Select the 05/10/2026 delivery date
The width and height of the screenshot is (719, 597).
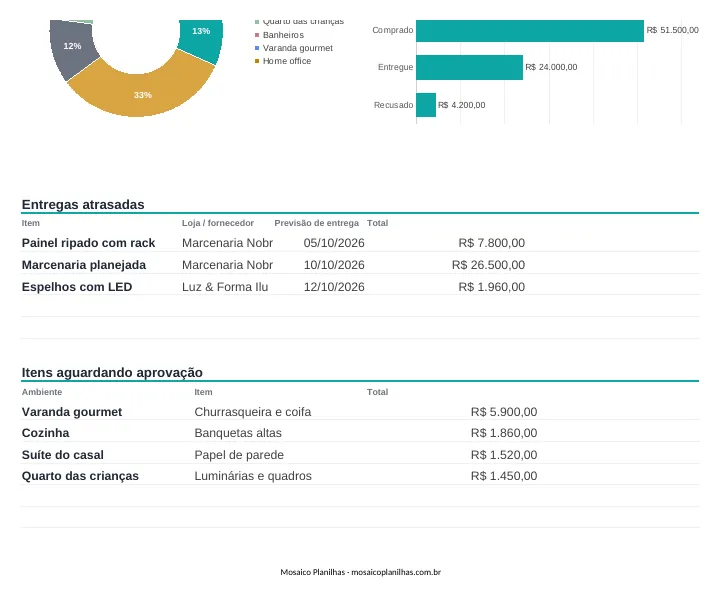(334, 243)
